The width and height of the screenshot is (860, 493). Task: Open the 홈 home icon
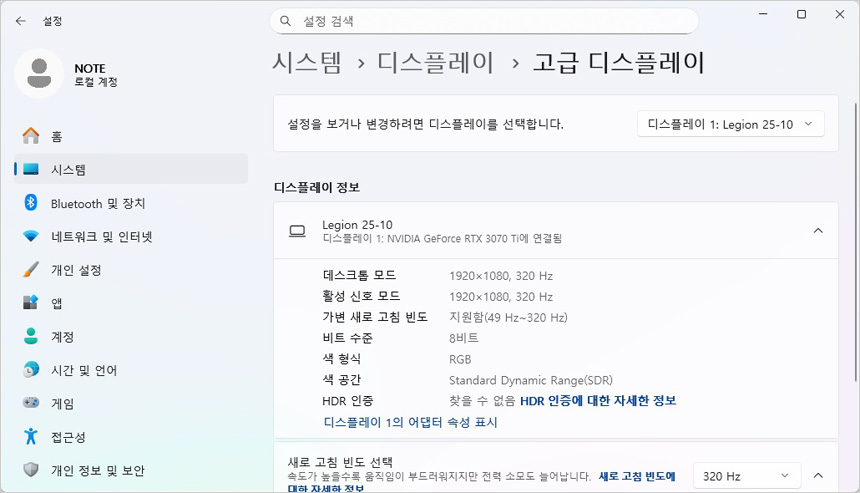(31, 136)
